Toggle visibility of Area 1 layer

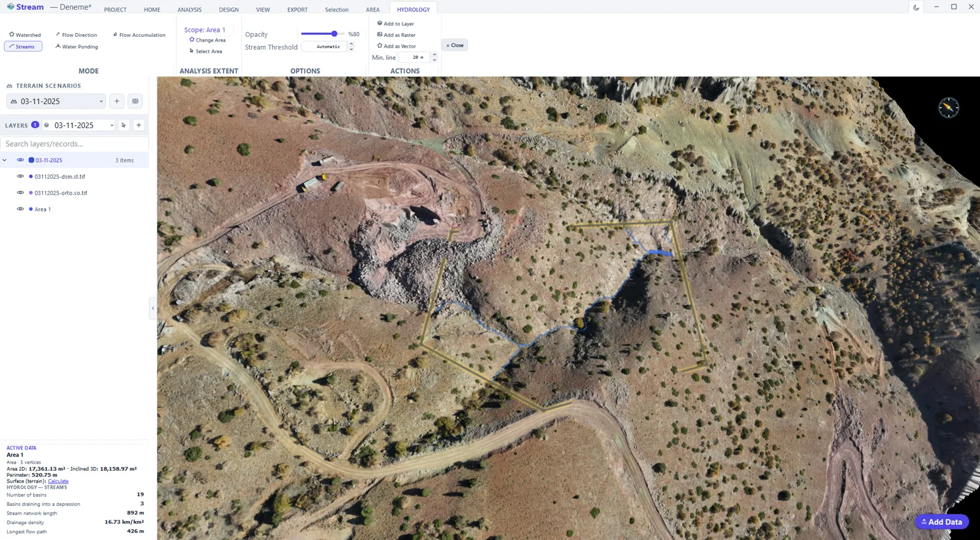tap(20, 209)
